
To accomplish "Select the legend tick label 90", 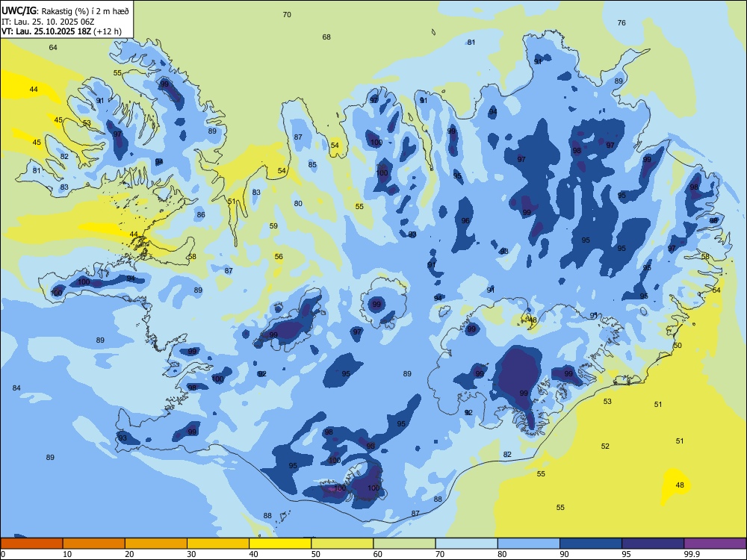I will coord(565,554).
